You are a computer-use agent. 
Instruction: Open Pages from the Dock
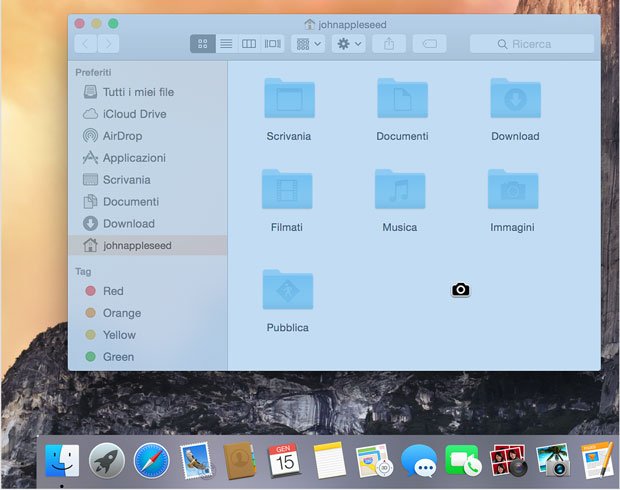[x=597, y=460]
